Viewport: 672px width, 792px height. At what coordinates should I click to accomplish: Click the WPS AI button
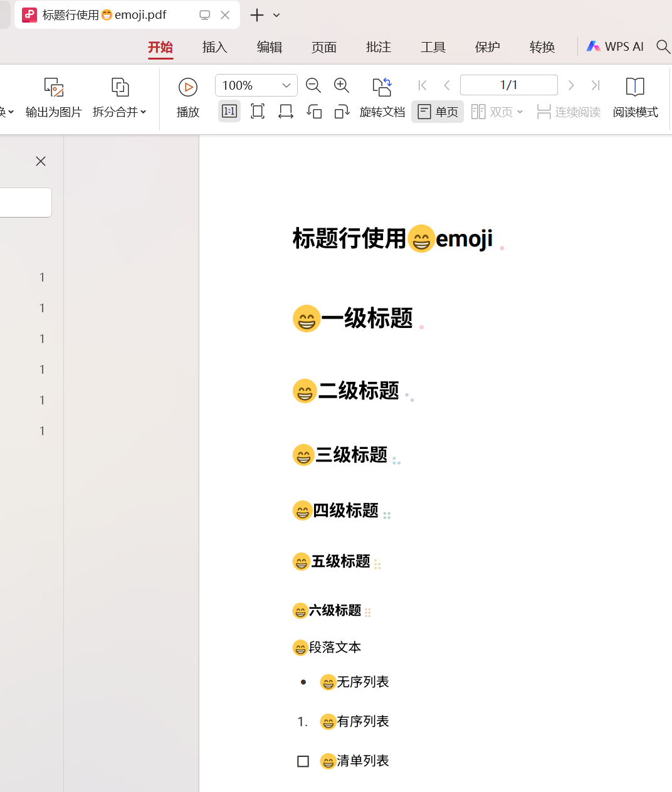[615, 47]
